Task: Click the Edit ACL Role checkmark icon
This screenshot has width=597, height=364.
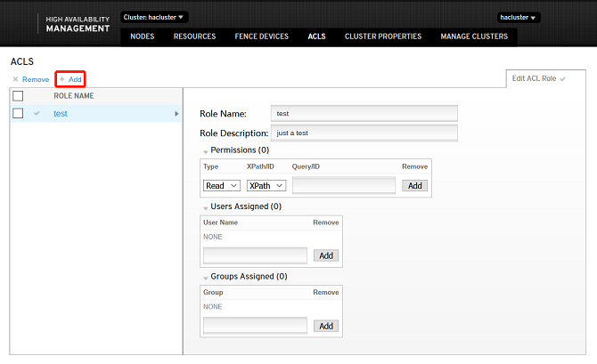Action: click(563, 78)
